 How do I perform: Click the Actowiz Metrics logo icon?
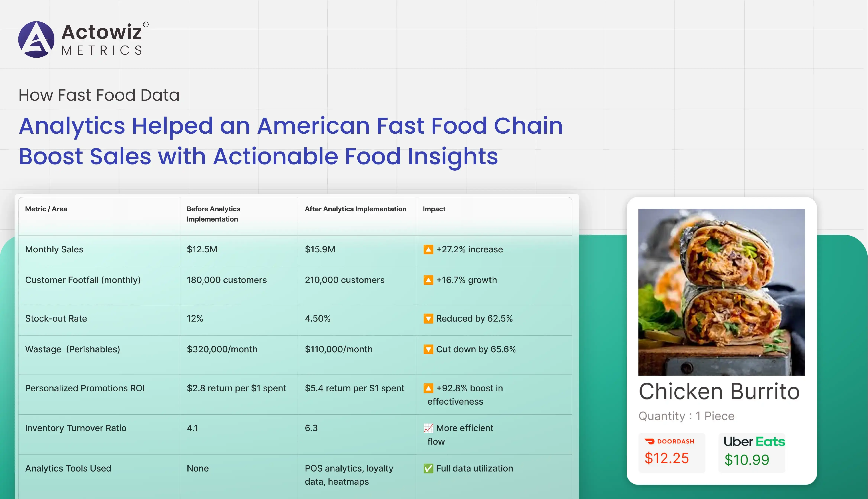[36, 39]
